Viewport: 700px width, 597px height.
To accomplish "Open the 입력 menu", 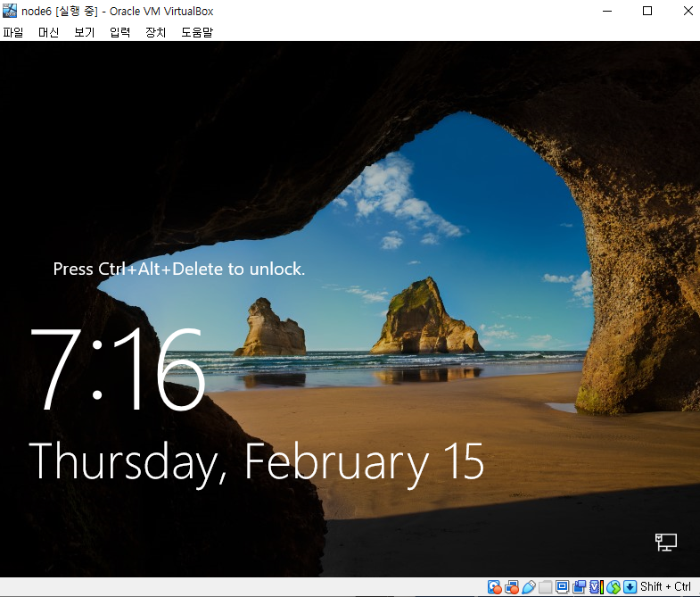I will pos(120,32).
